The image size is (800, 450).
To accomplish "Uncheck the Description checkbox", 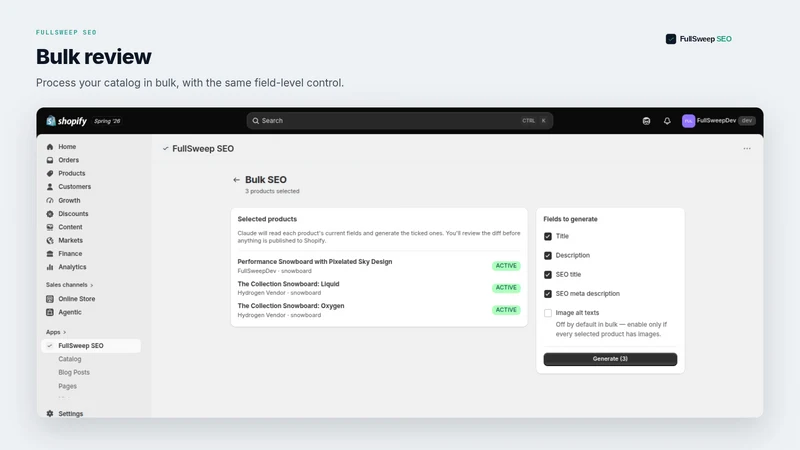I will click(x=548, y=256).
